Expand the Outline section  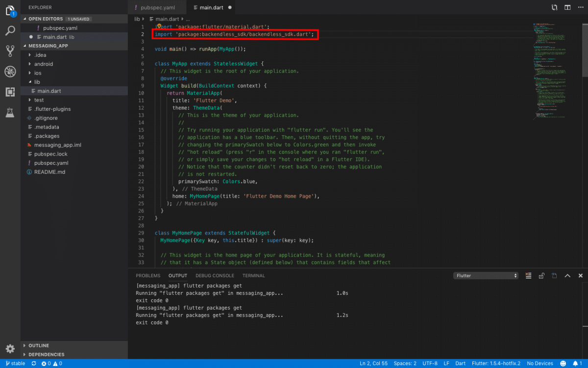click(x=38, y=345)
